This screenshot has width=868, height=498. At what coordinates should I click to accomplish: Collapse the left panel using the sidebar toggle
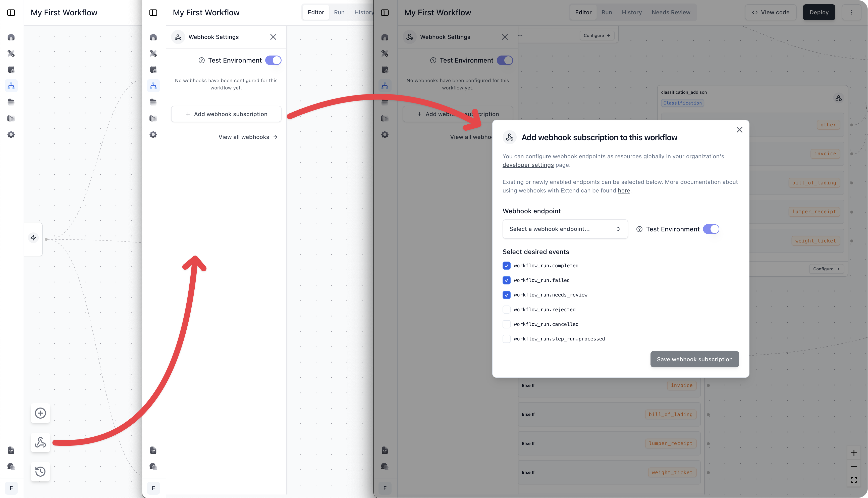11,12
